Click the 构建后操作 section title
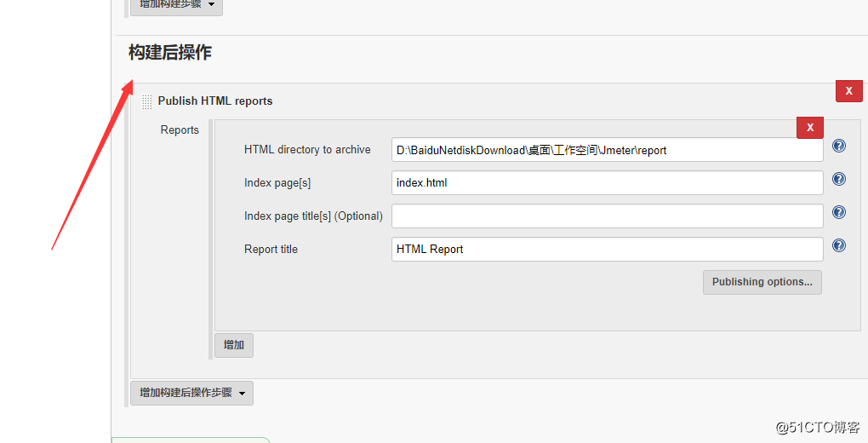Image resolution: width=868 pixels, height=443 pixels. pyautogui.click(x=170, y=52)
